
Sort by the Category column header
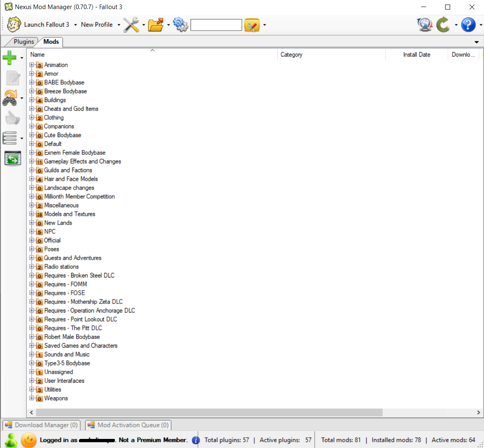[x=331, y=55]
